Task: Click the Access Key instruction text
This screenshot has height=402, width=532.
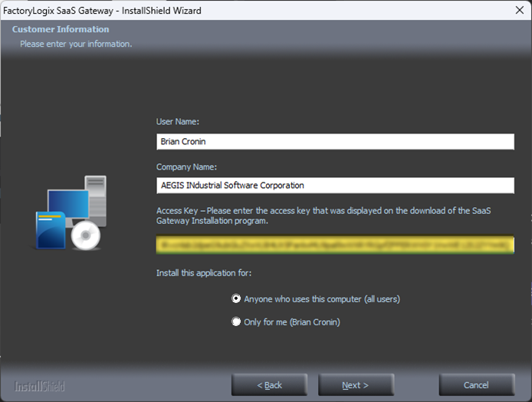Action: click(x=323, y=216)
